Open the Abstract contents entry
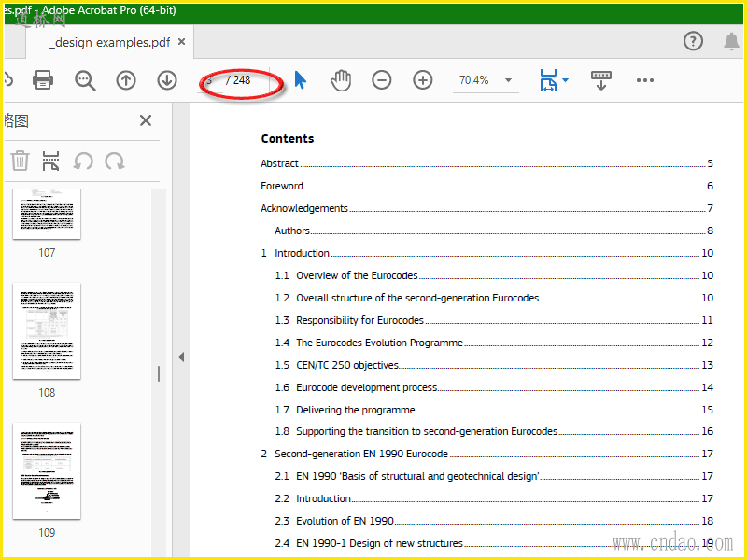747x560 pixels. point(486,163)
